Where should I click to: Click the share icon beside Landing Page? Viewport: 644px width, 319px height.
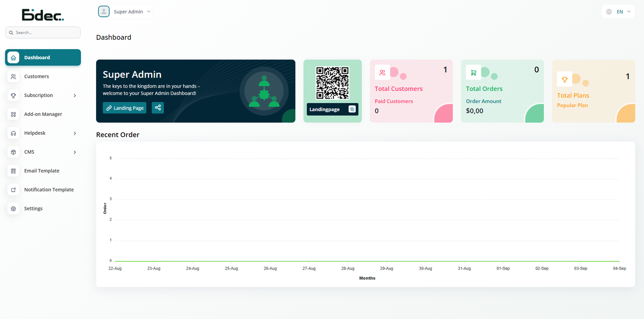158,108
